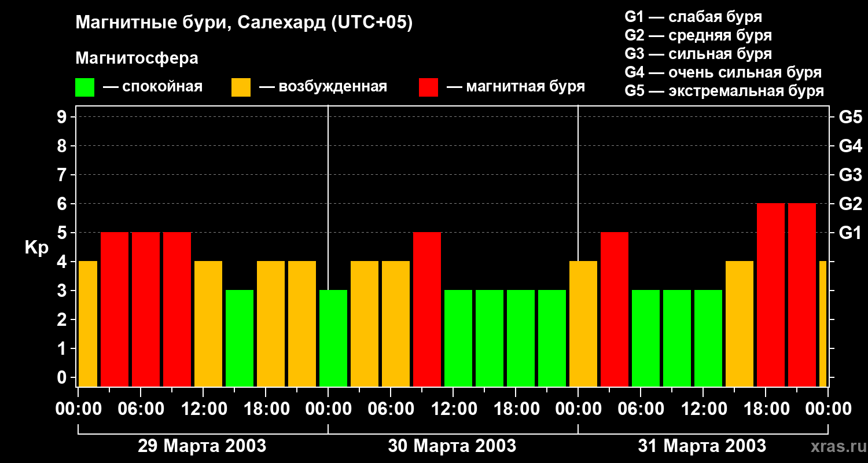Click the «G2» tick label on the right axis
The width and height of the screenshot is (868, 463).
851,204
